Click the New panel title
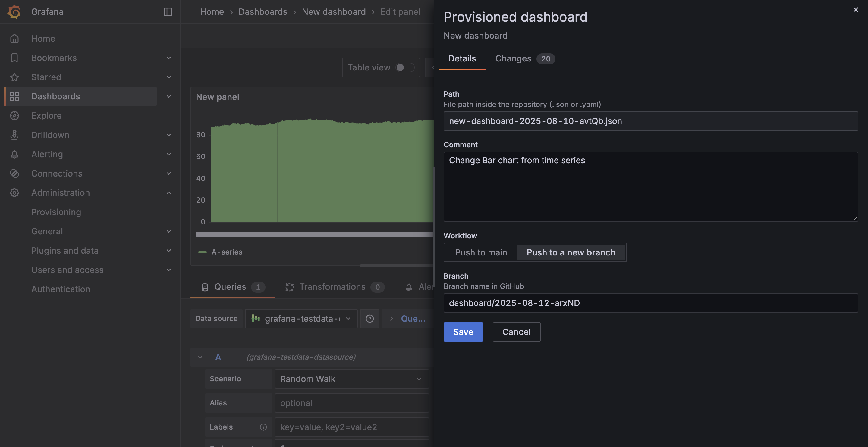The image size is (868, 447). coord(217,97)
